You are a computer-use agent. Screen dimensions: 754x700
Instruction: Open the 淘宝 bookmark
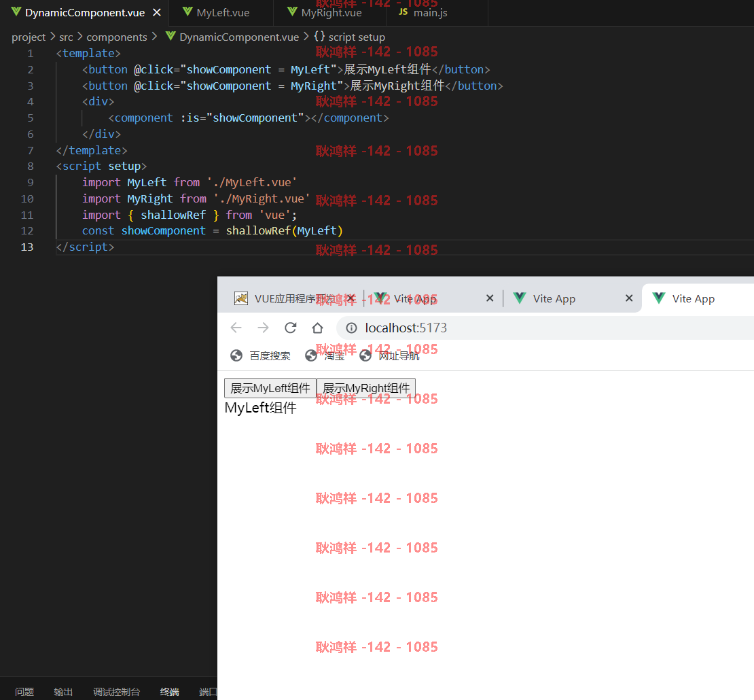pyautogui.click(x=325, y=356)
